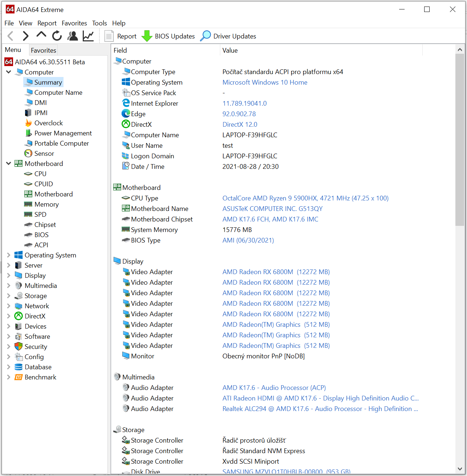
Task: Expand the Devices tree node
Action: click(x=9, y=326)
